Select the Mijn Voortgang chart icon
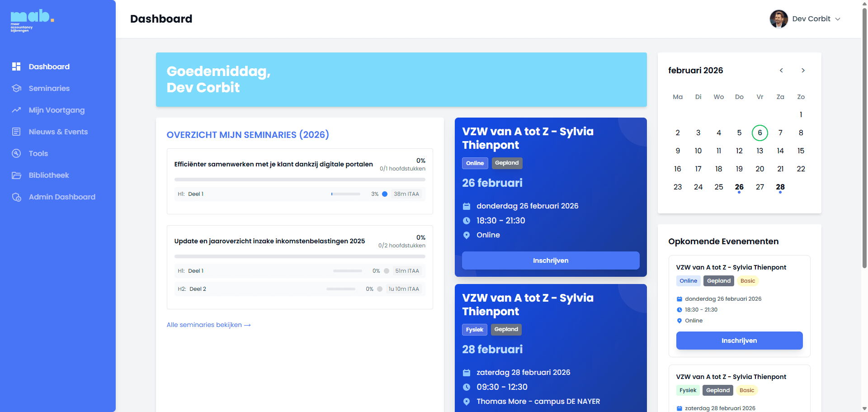Screen dimensions: 868x412 pos(16,110)
